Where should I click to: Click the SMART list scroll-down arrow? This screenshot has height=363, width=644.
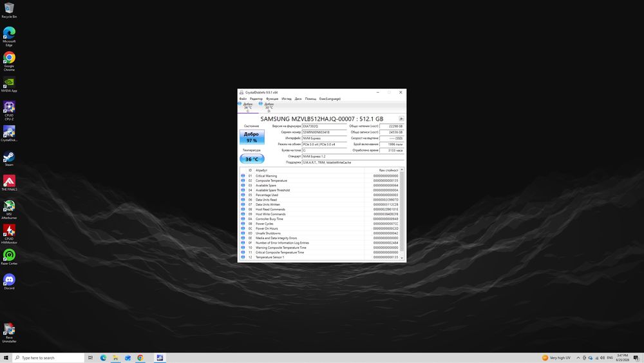point(402,258)
